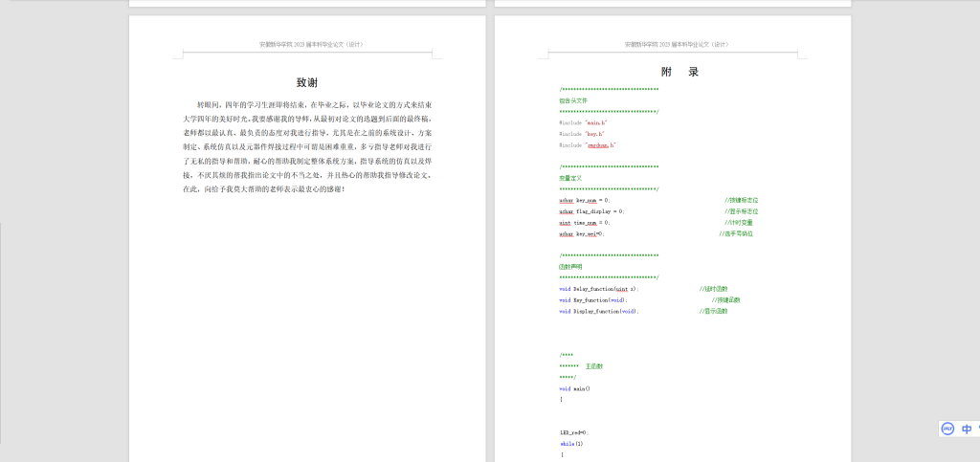This screenshot has height=462, width=980.
Task: Click the iFLY input method logo icon
Action: [948, 429]
